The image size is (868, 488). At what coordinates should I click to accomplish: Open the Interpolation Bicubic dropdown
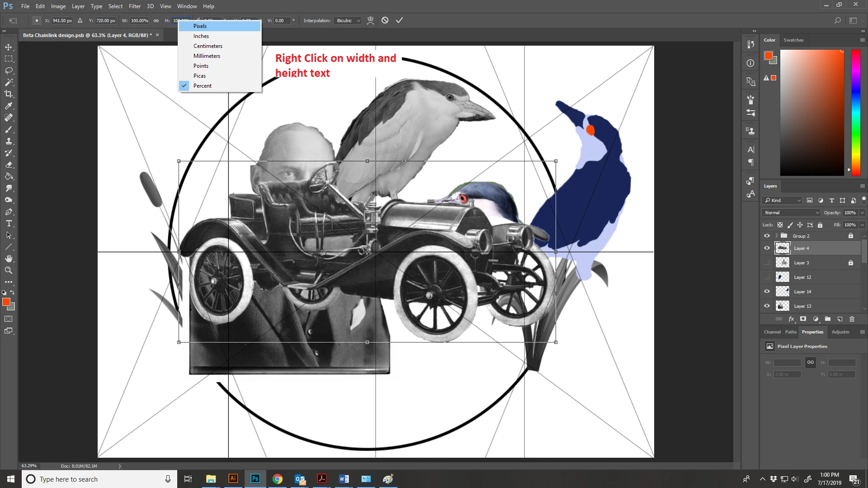(x=348, y=21)
